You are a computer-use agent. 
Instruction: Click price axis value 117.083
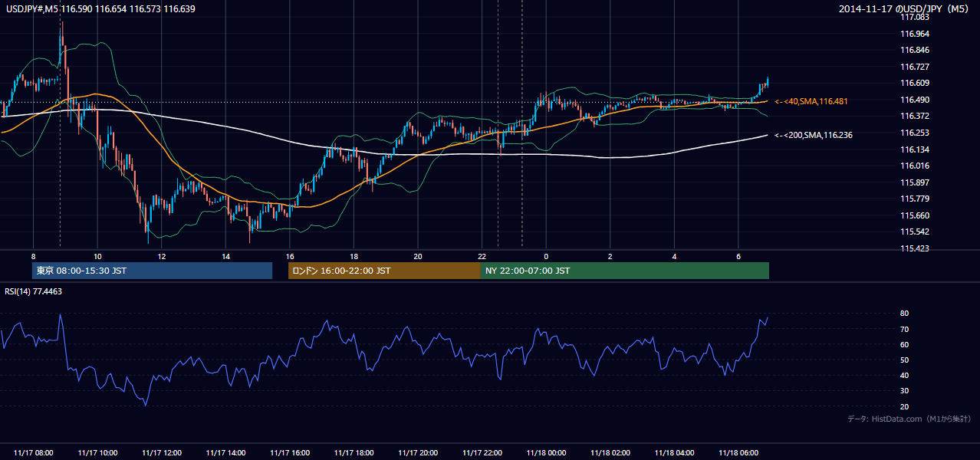point(914,17)
